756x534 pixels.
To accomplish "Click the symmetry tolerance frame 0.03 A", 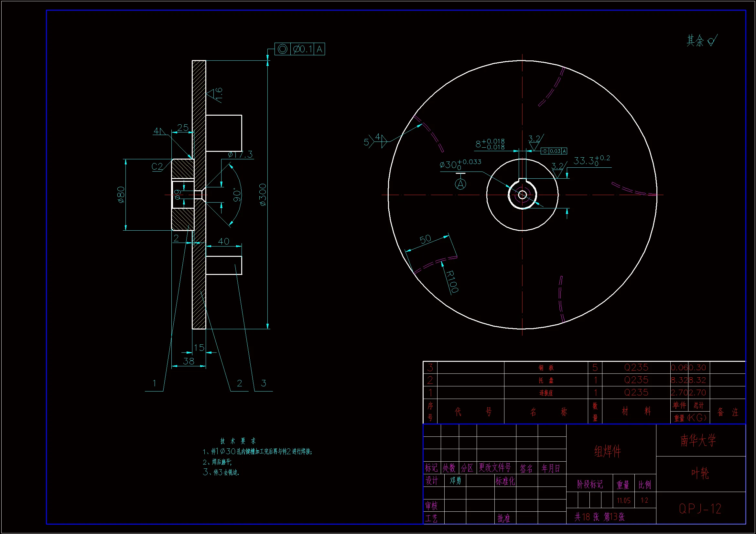I will pos(554,151).
